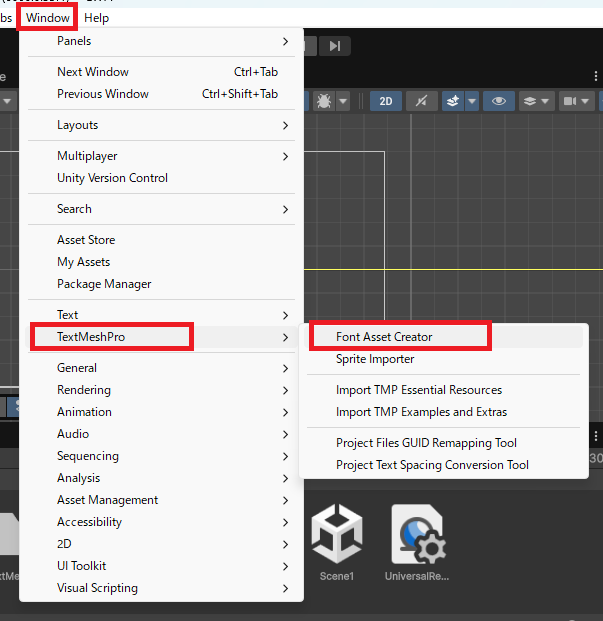The width and height of the screenshot is (603, 621).
Task: Open Unity Version Control from the menu
Action: (161, 178)
